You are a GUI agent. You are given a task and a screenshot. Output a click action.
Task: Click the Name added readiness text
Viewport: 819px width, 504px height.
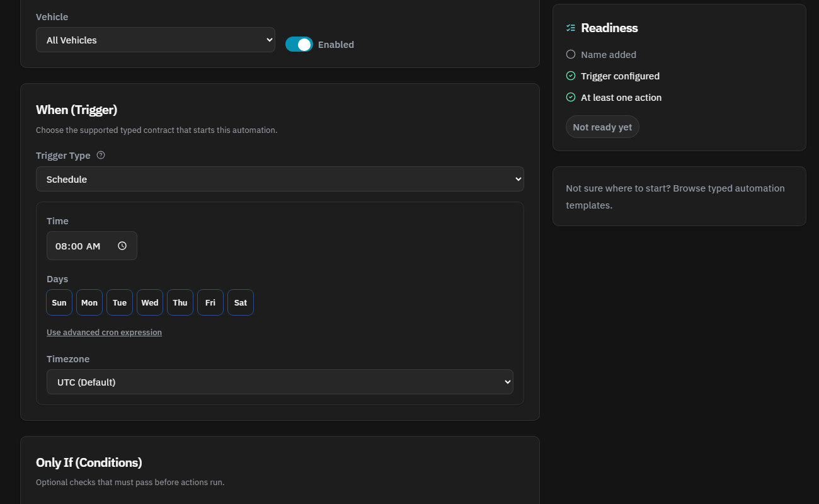click(x=609, y=54)
